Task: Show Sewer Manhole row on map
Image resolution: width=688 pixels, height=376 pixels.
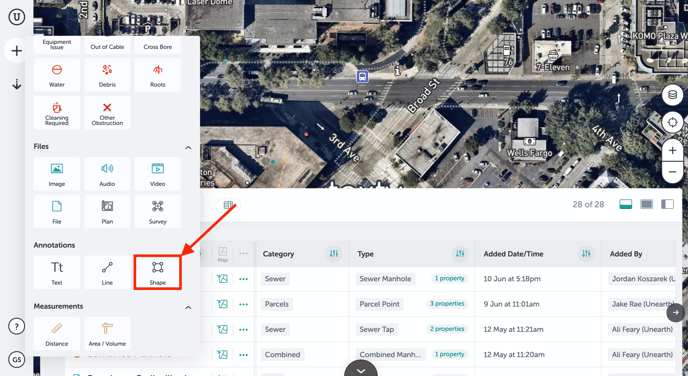Action: tap(222, 279)
